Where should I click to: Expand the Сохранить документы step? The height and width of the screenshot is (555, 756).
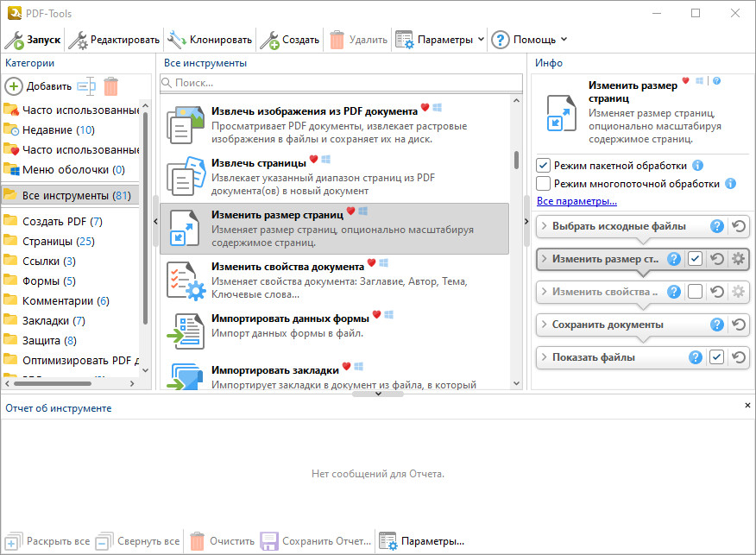tap(544, 325)
